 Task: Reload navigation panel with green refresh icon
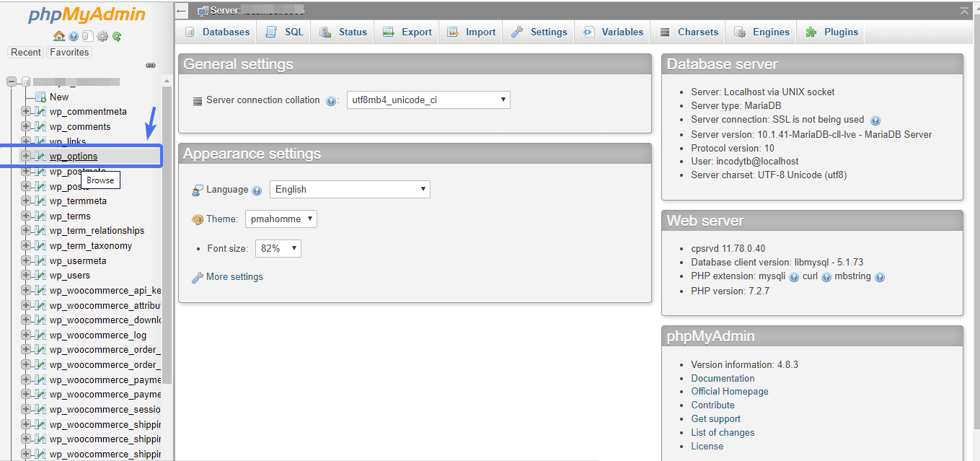116,36
